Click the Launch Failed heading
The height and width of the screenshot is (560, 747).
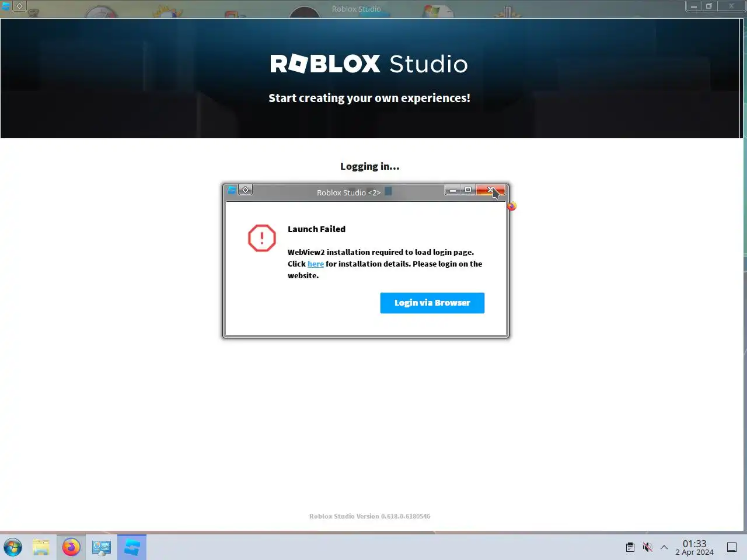click(x=316, y=229)
